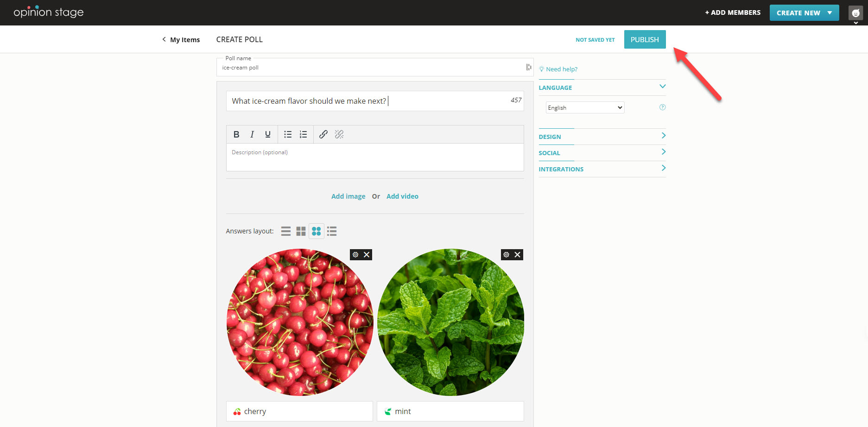Insert a bulleted list in description
This screenshot has height=427, width=868.
pyautogui.click(x=288, y=134)
